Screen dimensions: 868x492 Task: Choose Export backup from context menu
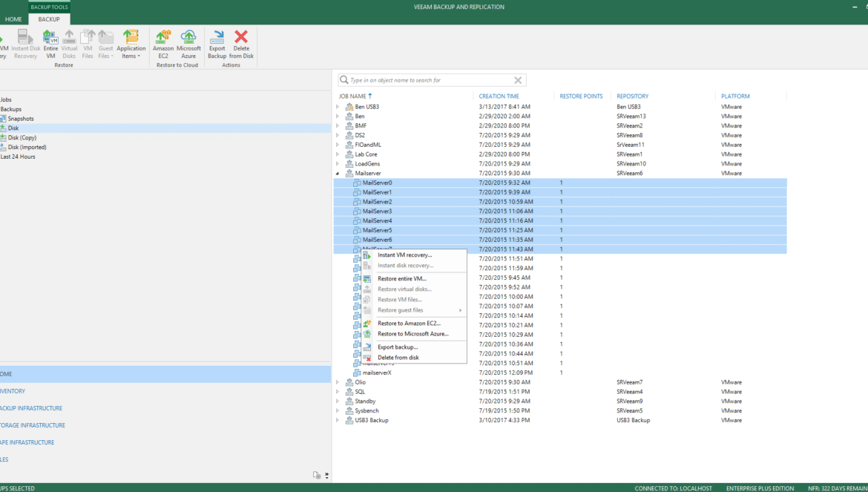pyautogui.click(x=413, y=347)
